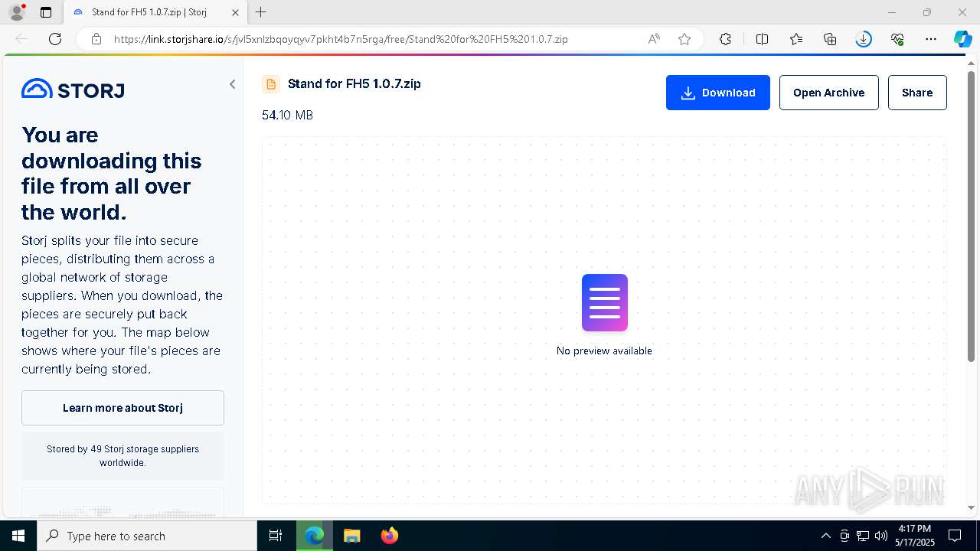Click Learn more about Storj
This screenshot has width=980, height=551.
[x=122, y=408]
